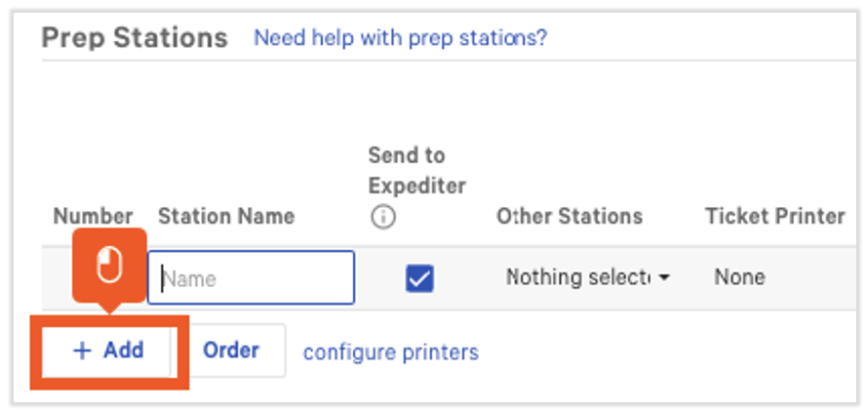Open the configure printers link

[x=390, y=352]
